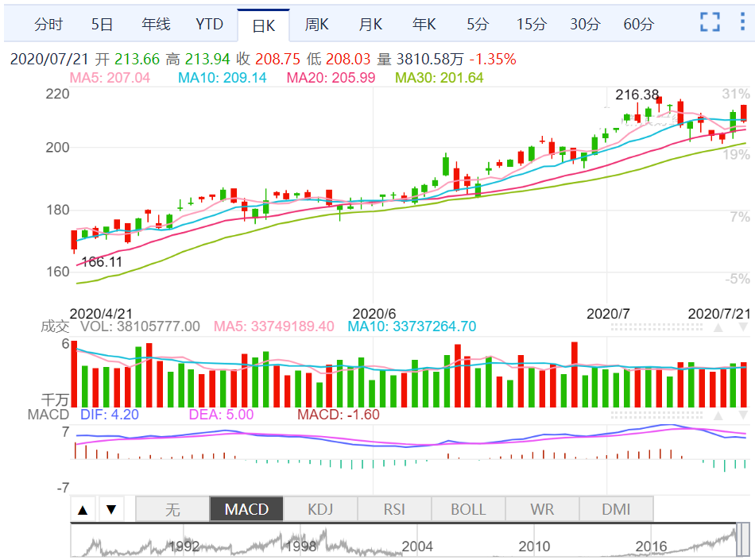Click the DIF: 4.20 value
This screenshot has width=755, height=560.
110,414
